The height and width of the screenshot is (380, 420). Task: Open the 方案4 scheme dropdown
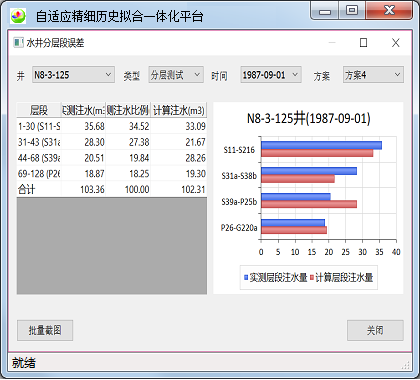click(373, 75)
